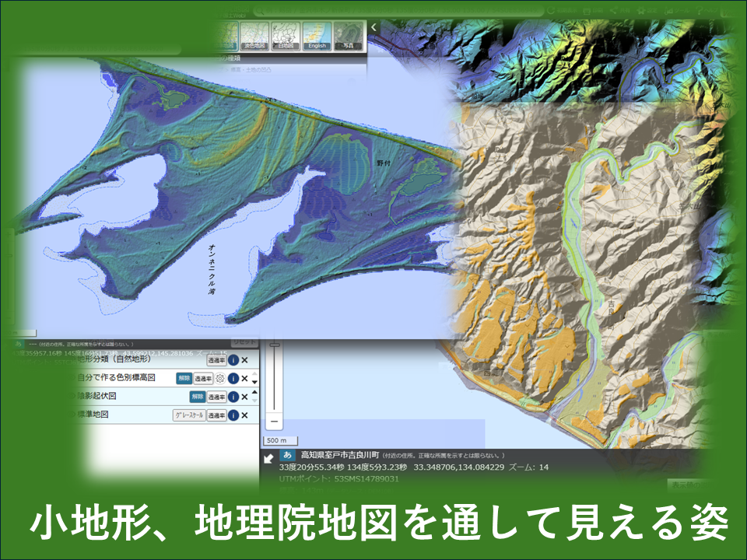The height and width of the screenshot is (560, 747).
Task: Click the 33度20分55.34秒 latitude text
Action: point(311,467)
